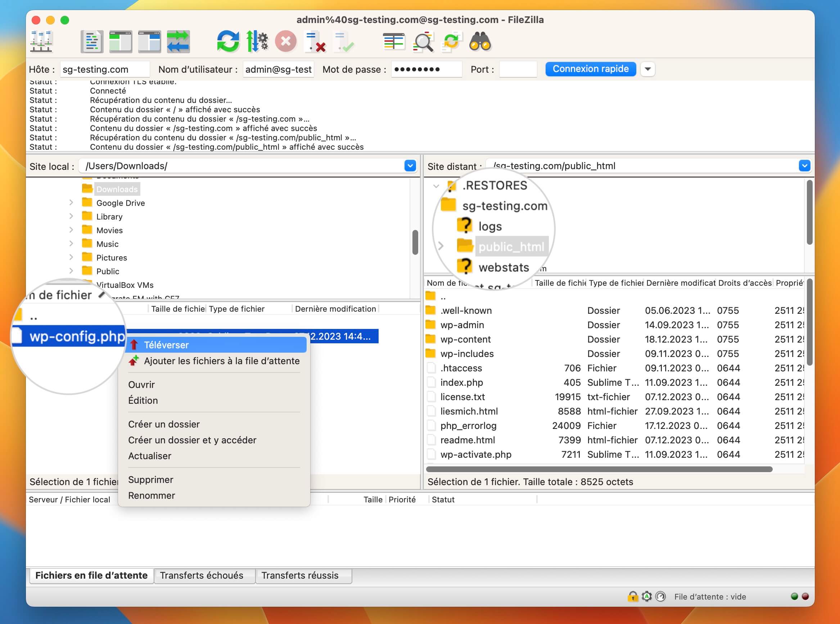This screenshot has width=840, height=624.
Task: Search remote files with binoculars icon
Action: pyautogui.click(x=480, y=41)
